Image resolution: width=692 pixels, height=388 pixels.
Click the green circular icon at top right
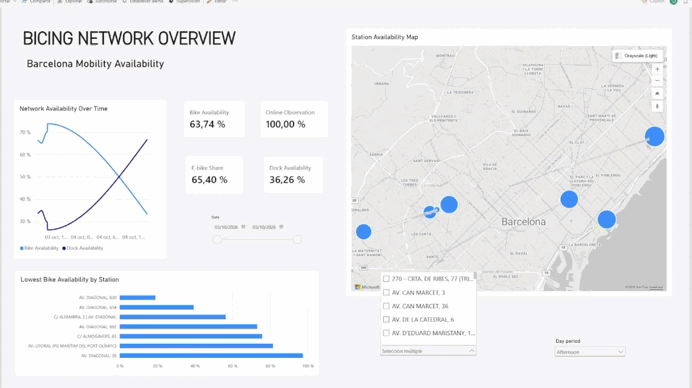[673, 2]
